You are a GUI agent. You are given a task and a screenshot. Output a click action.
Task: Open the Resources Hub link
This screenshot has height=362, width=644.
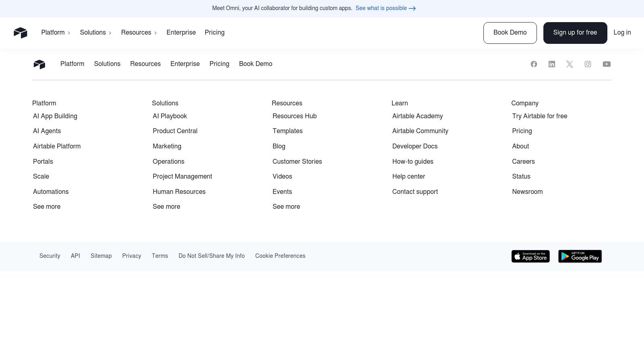pyautogui.click(x=295, y=116)
